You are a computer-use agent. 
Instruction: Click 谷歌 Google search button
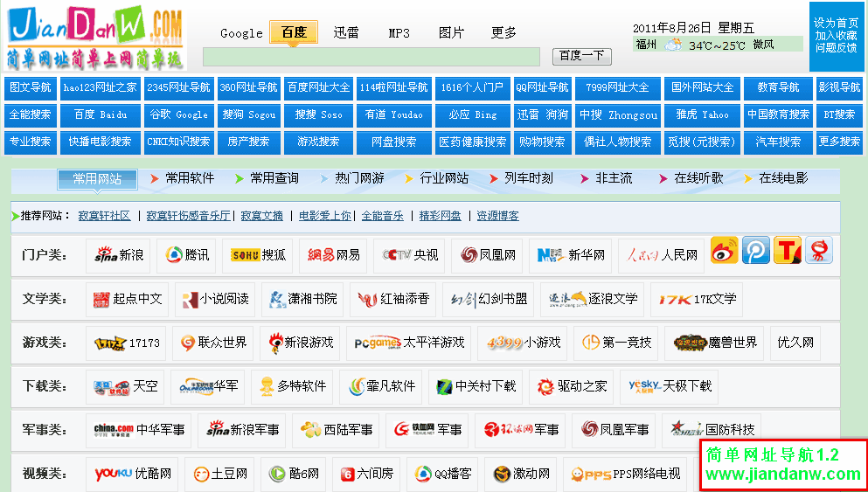[179, 115]
